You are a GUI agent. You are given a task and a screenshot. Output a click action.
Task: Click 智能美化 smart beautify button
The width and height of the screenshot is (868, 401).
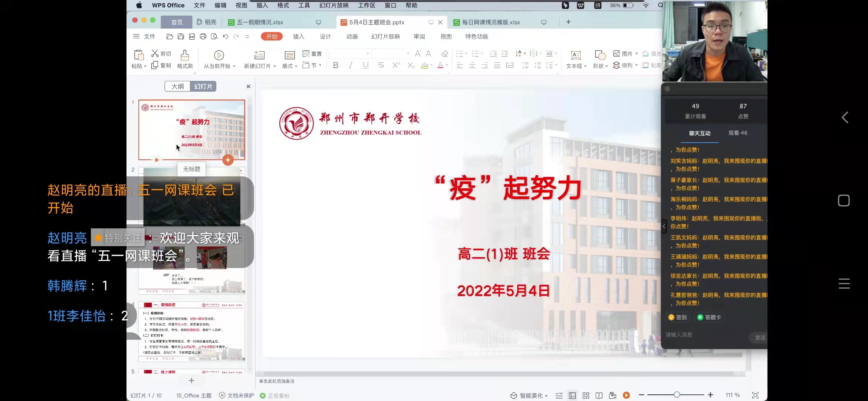click(529, 395)
